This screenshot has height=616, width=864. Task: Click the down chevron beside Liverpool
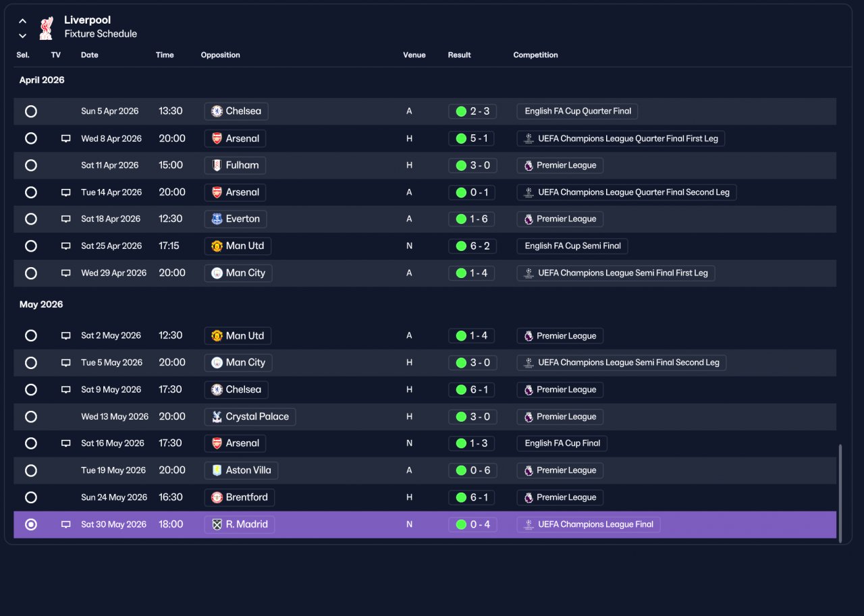[23, 36]
